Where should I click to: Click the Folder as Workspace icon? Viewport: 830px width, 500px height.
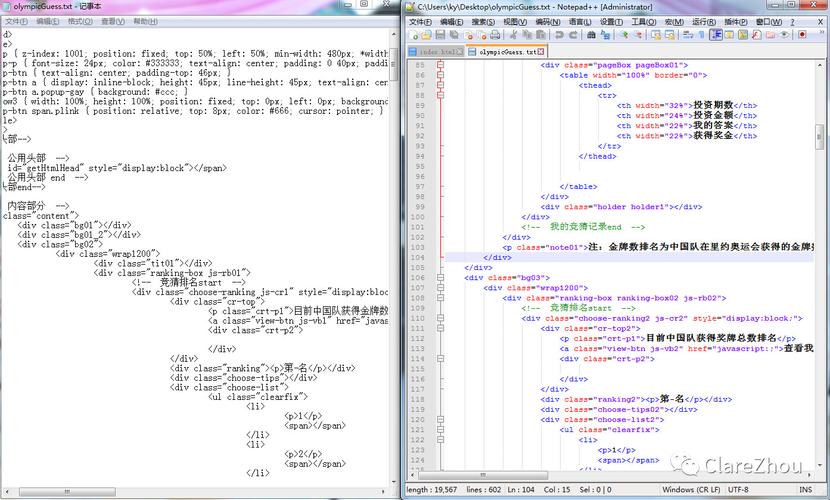pyautogui.click(x=770, y=35)
